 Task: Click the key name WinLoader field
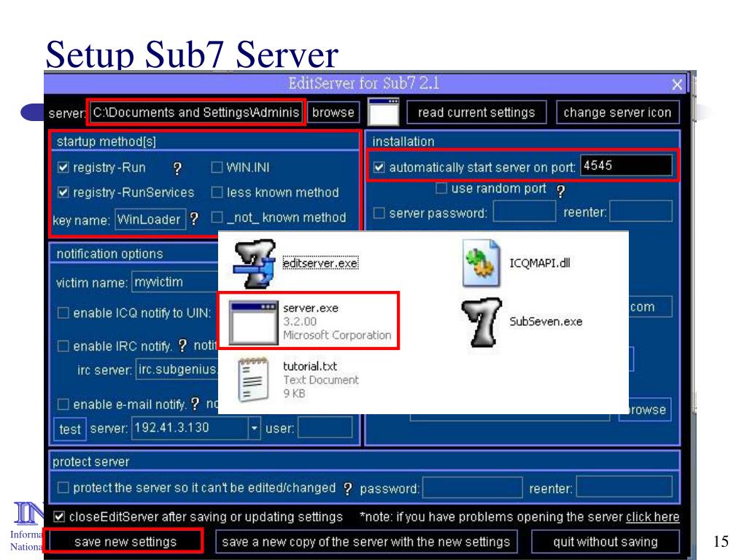(x=150, y=219)
